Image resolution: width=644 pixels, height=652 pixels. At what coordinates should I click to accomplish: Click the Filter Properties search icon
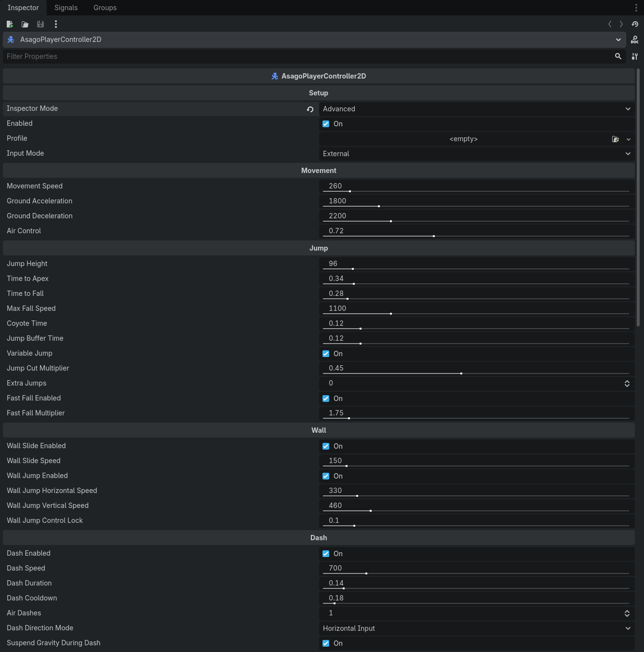tap(618, 56)
